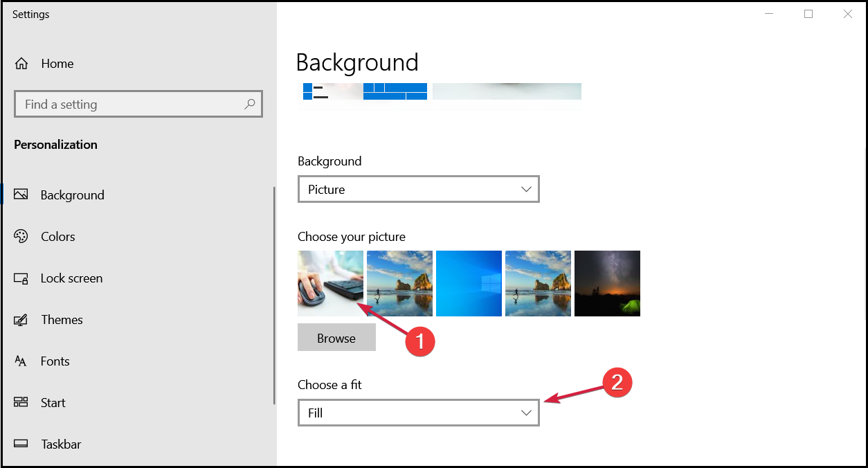Click the Lock screen icon
Image resolution: width=868 pixels, height=468 pixels.
tap(21, 278)
